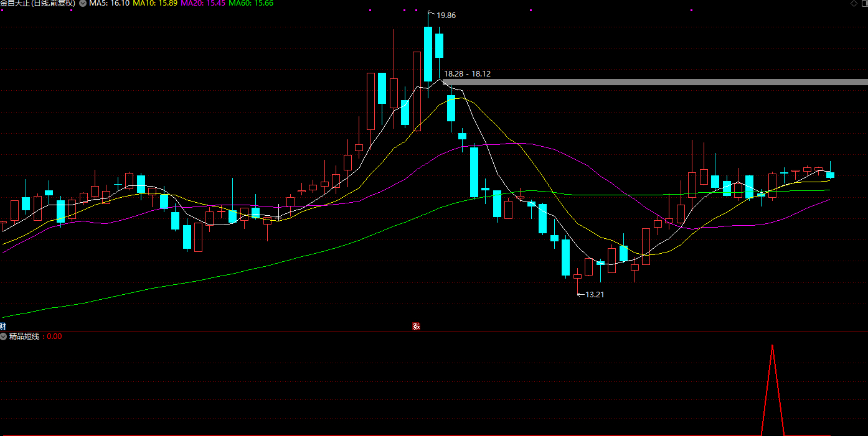Viewport: 868px width, 436px height.
Task: Click the blue 财 financial marker icon
Action: (x=3, y=326)
